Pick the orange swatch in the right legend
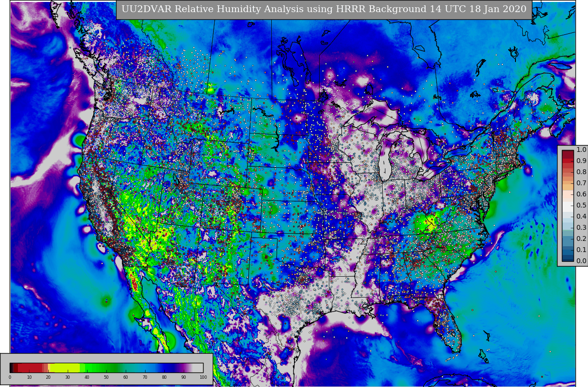The image size is (588, 387). tap(568, 186)
